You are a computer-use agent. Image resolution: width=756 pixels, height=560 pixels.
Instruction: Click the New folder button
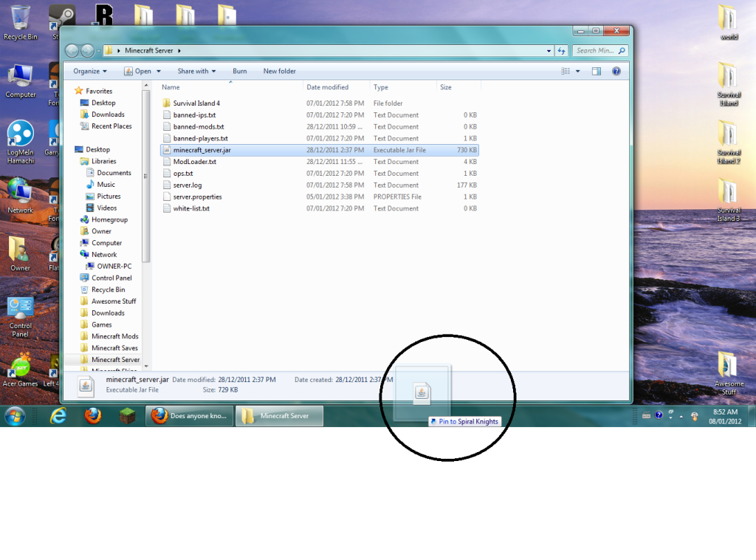click(x=279, y=71)
